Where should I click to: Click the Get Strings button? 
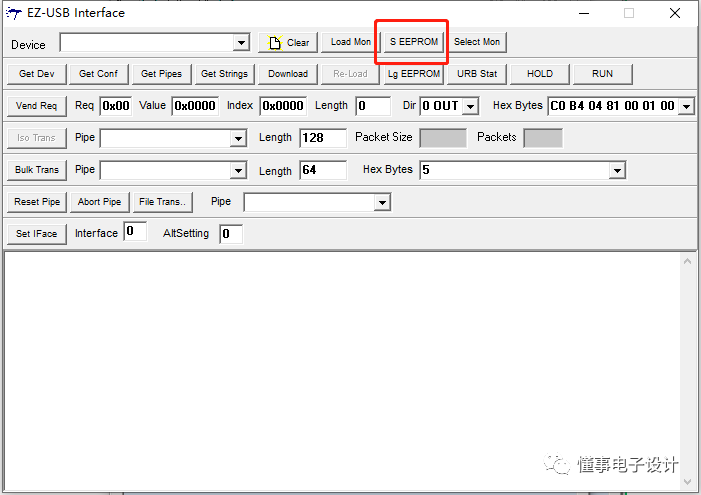click(x=224, y=74)
